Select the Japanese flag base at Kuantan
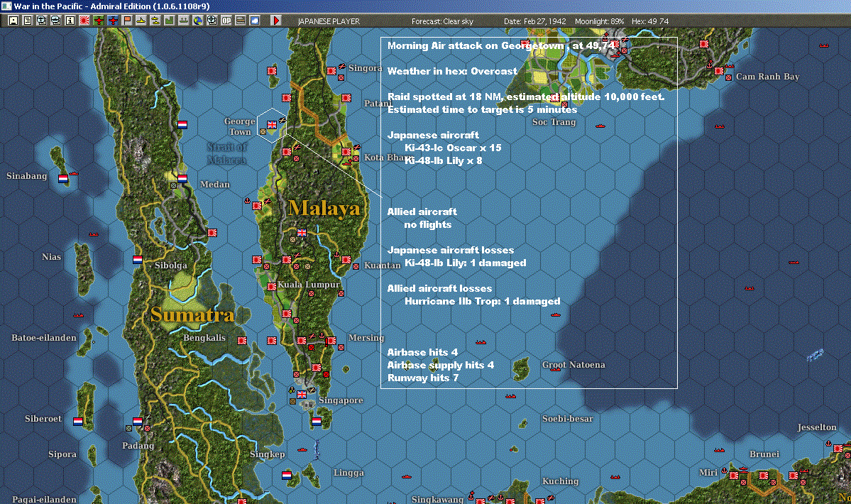This screenshot has height=504, width=851. [346, 260]
